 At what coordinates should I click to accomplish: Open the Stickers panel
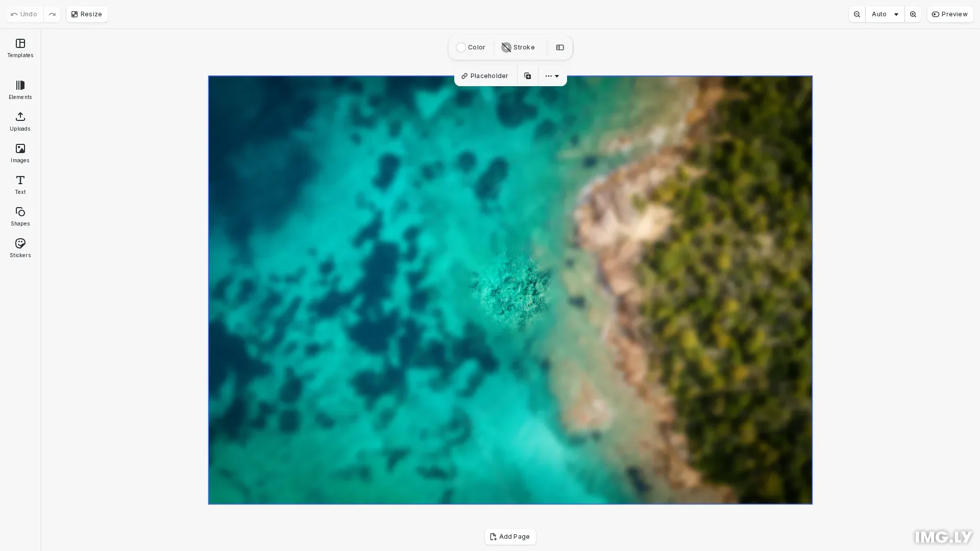(x=20, y=248)
